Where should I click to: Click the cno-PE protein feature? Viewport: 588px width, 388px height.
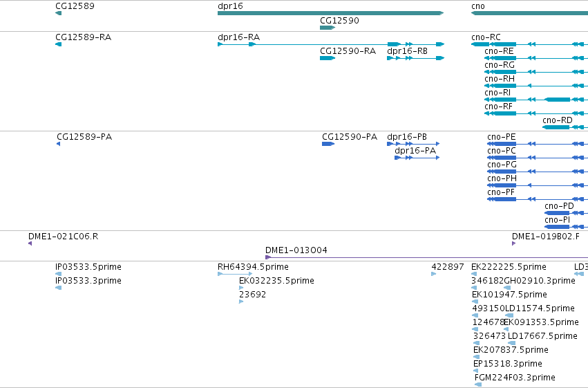538,144
